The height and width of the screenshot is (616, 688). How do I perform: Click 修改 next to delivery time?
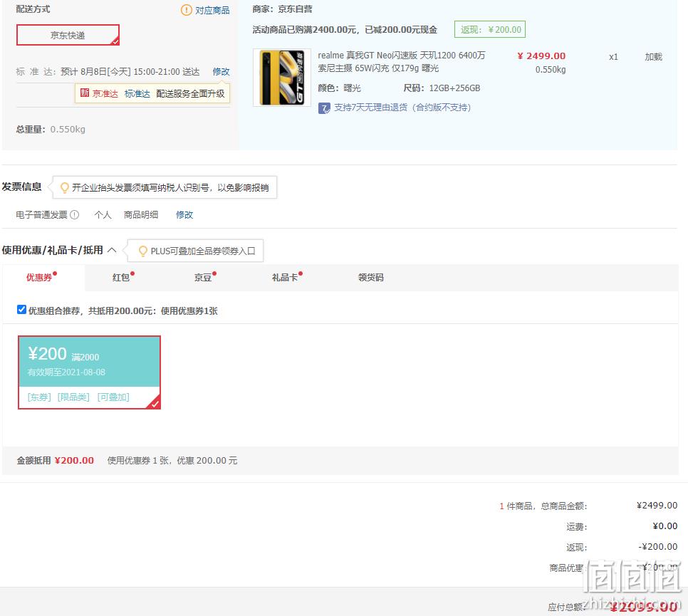(x=221, y=71)
